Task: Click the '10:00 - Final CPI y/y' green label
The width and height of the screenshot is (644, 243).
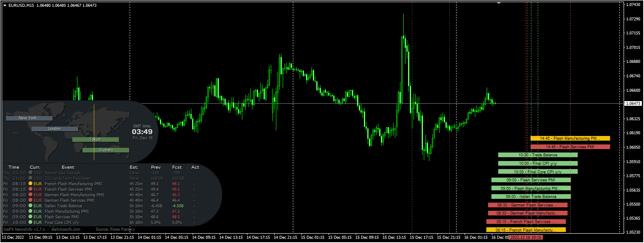Action: tap(538, 164)
